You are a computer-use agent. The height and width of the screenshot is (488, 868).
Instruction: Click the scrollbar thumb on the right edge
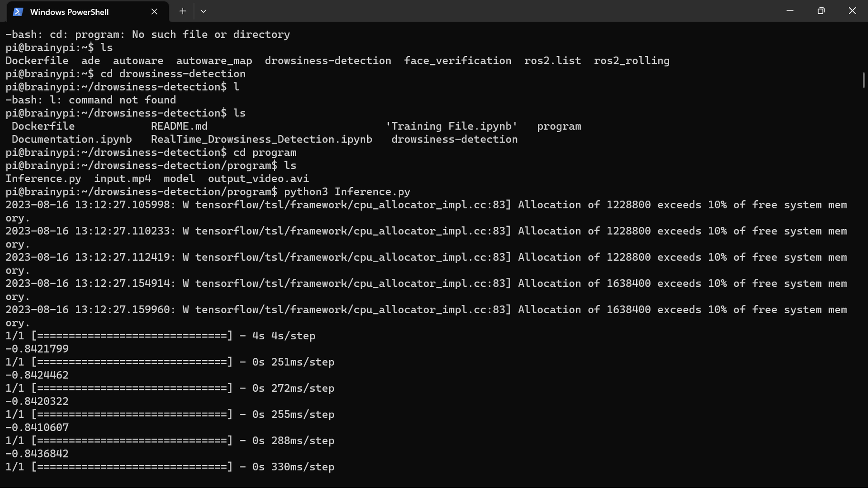[x=864, y=81]
